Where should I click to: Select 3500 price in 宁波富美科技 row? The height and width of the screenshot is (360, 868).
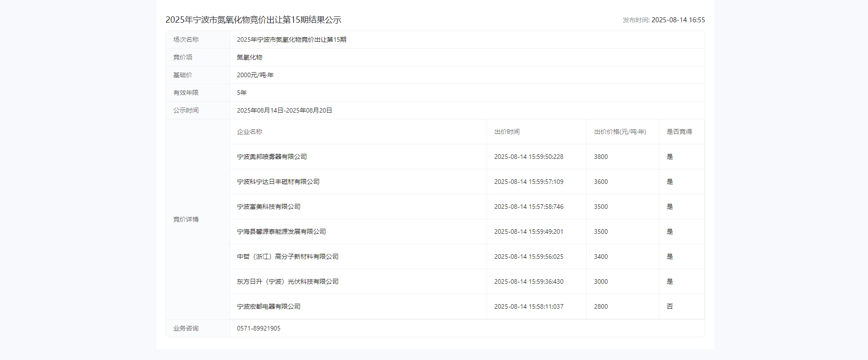click(601, 207)
